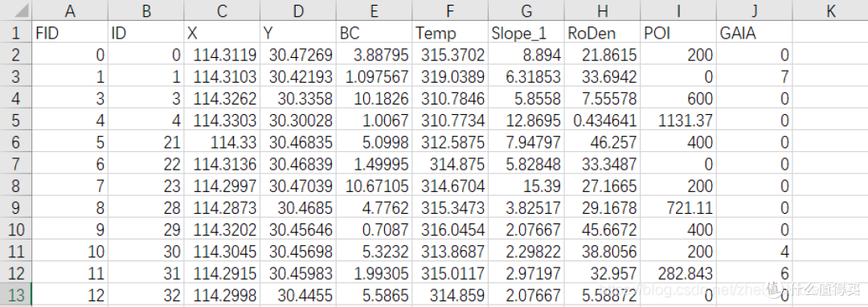Select column B header
This screenshot has width=868, height=307.
pos(146,10)
